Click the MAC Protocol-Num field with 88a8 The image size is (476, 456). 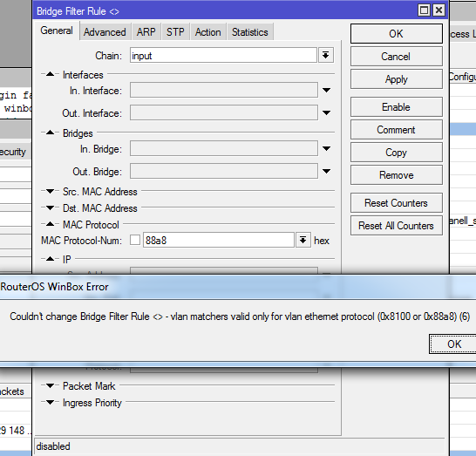pyautogui.click(x=219, y=240)
